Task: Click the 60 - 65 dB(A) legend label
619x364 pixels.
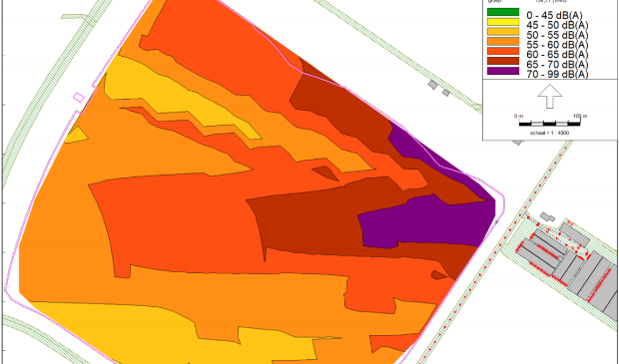Action: click(557, 55)
